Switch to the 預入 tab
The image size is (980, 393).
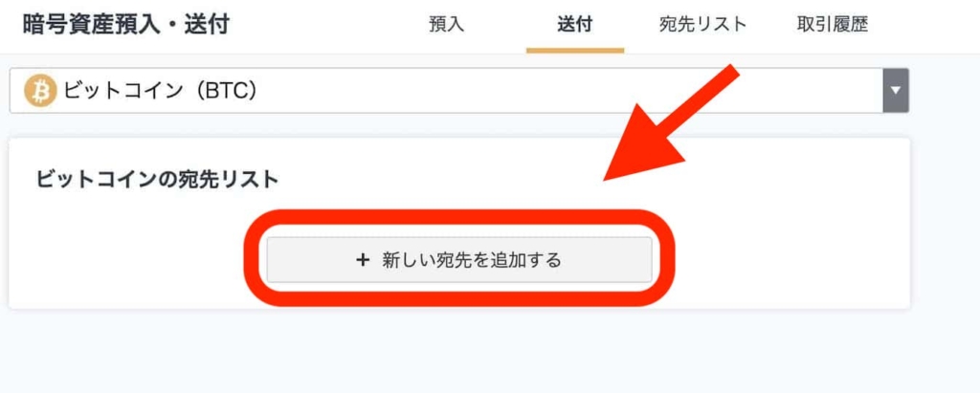446,25
